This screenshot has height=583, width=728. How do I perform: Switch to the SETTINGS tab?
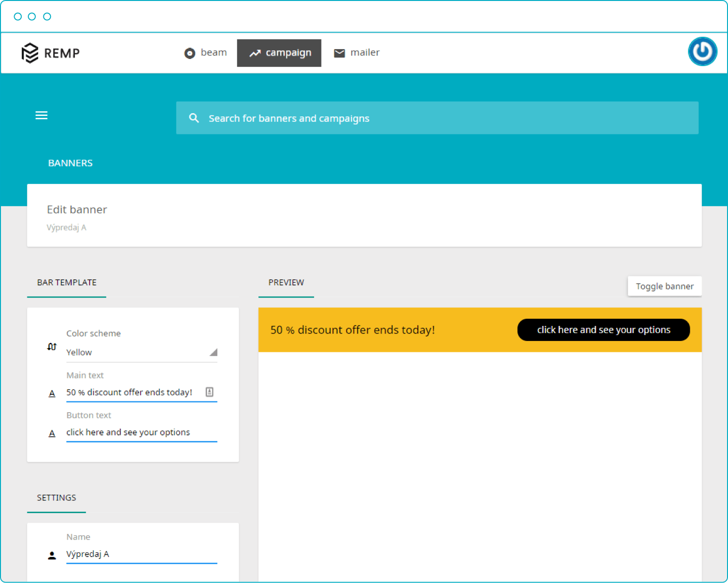pyautogui.click(x=56, y=498)
